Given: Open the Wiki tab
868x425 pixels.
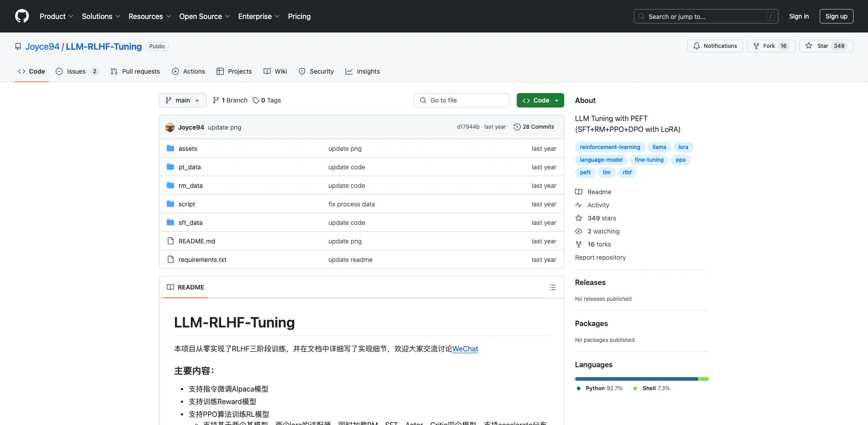Looking at the screenshot, I should pyautogui.click(x=275, y=71).
